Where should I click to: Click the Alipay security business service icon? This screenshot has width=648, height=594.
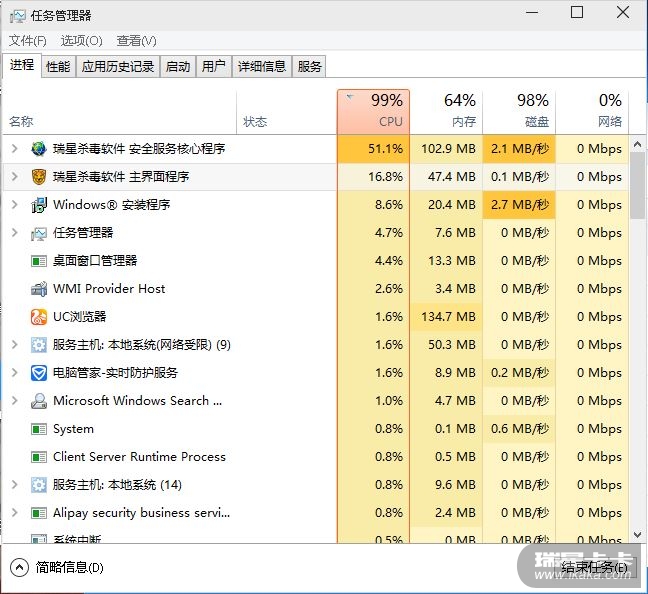(39, 513)
